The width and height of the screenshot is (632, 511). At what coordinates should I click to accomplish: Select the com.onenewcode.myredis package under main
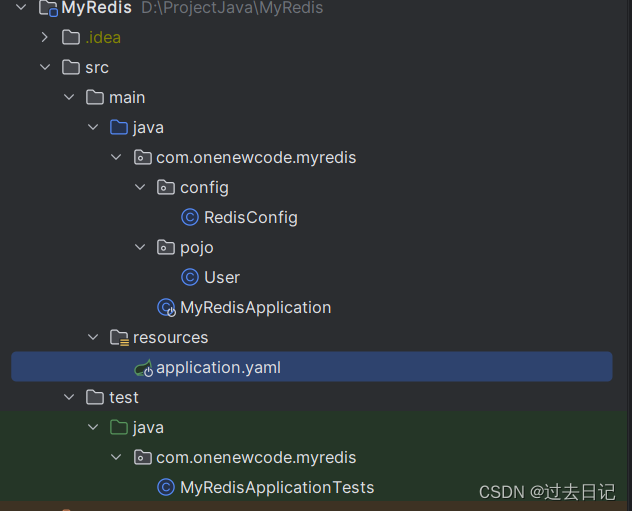pyautogui.click(x=256, y=157)
